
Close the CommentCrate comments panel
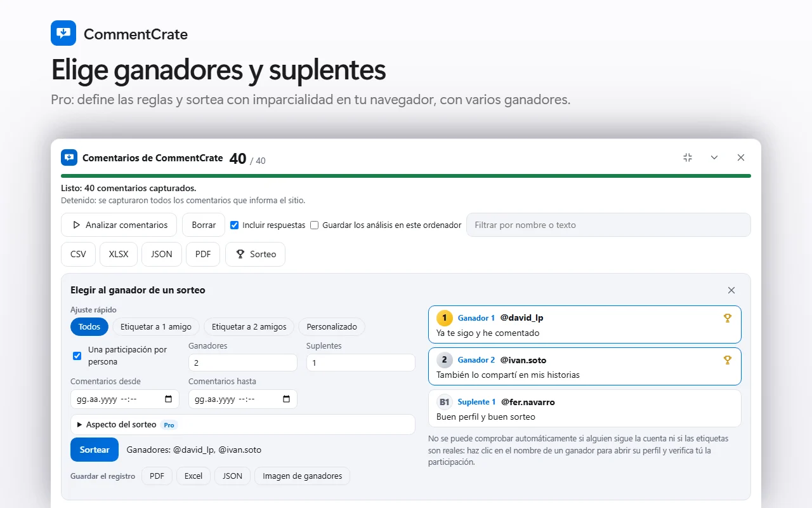[x=741, y=157]
